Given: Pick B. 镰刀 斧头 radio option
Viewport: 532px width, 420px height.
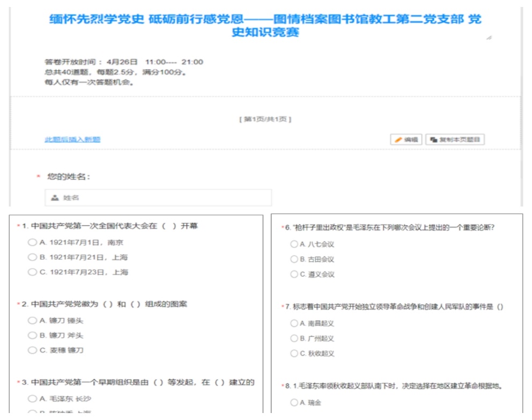Looking at the screenshot, I should point(33,335).
